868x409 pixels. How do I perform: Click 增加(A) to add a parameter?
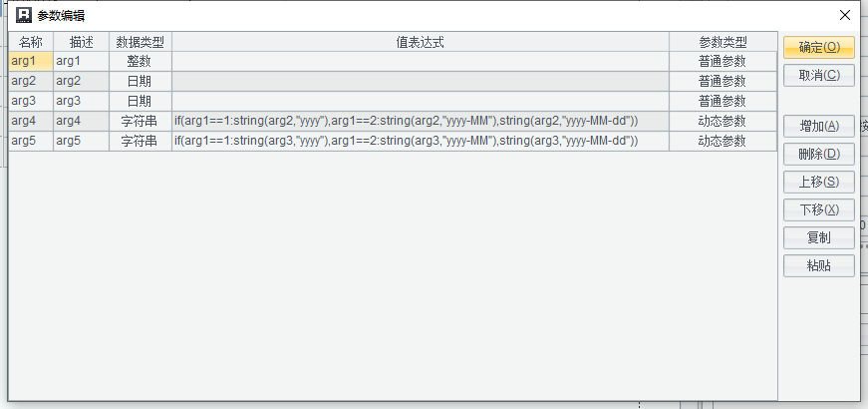coord(818,127)
